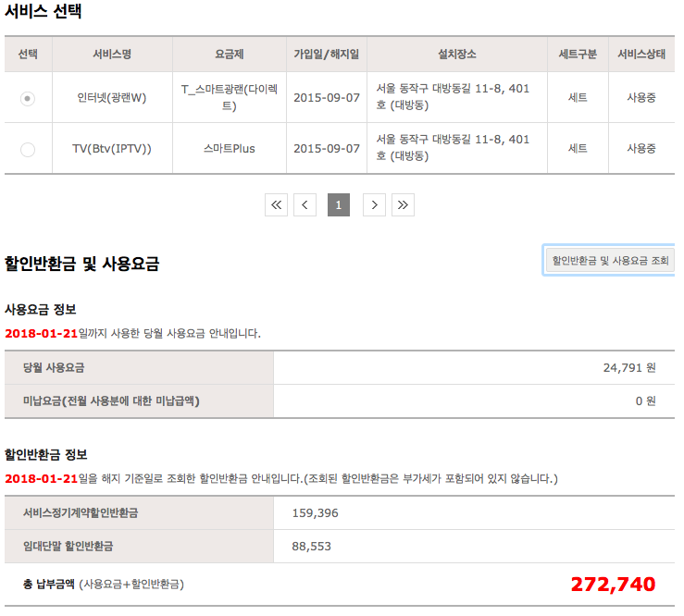Click 세트 in the TV(Btv(IPTV)) row
684x616 pixels.
tap(578, 149)
